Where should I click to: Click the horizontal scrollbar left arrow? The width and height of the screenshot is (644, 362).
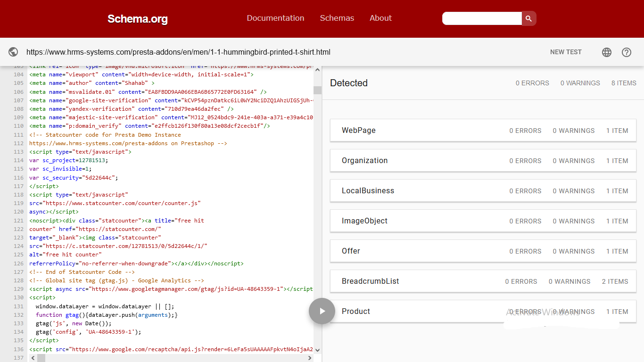click(33, 358)
